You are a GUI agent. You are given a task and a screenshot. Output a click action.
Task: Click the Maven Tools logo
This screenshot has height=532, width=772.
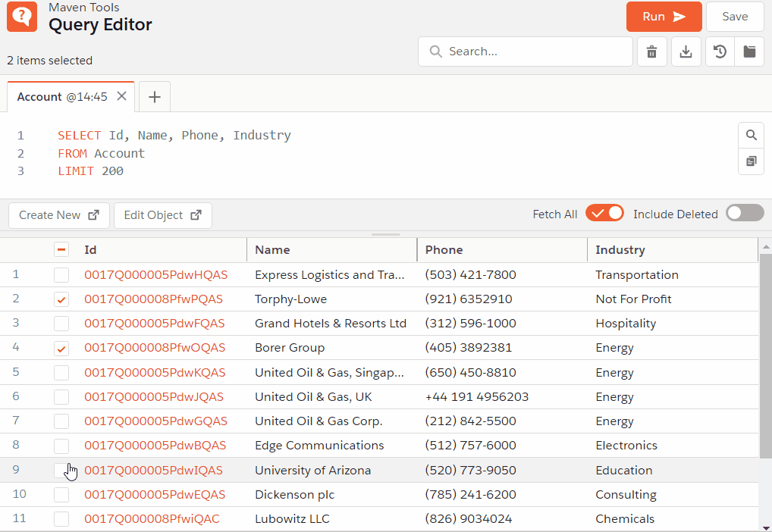tap(20, 16)
